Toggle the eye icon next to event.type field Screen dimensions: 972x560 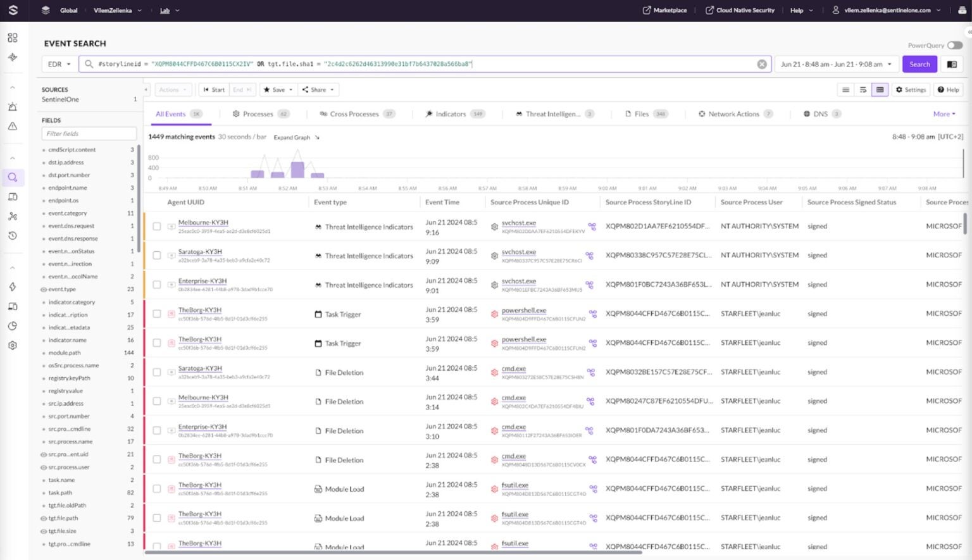[x=44, y=289]
